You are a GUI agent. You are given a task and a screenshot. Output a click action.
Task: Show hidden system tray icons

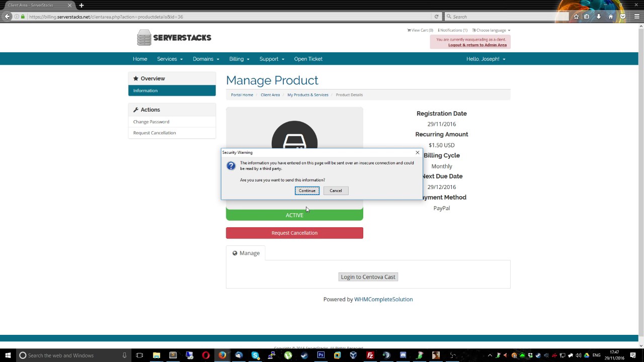[490, 355]
